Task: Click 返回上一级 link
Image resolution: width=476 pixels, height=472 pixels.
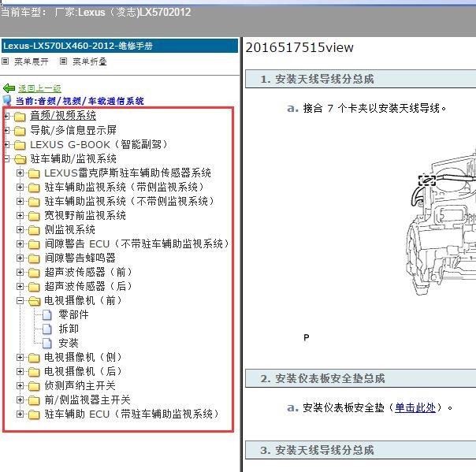Action: click(x=39, y=88)
